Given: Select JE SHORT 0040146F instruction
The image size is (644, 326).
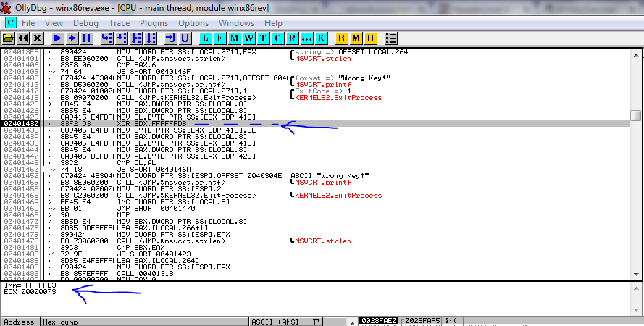Looking at the screenshot, I should click(x=154, y=72).
